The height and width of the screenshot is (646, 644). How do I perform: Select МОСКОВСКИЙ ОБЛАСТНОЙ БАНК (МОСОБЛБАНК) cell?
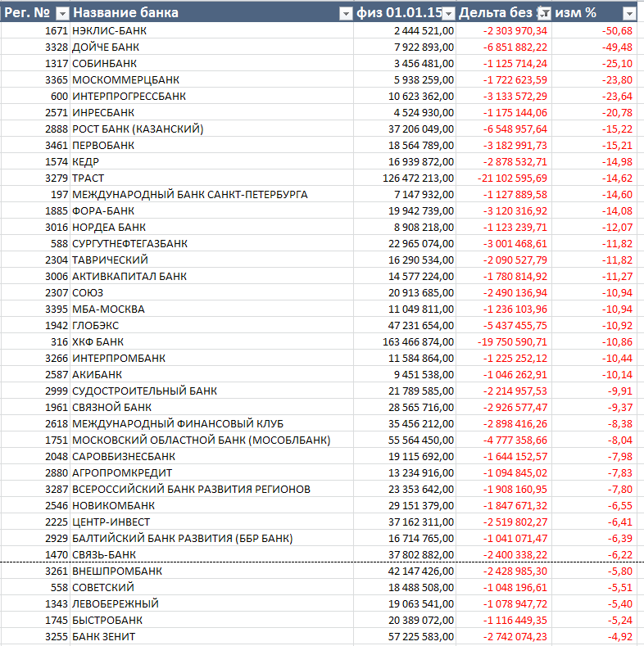click(x=211, y=440)
